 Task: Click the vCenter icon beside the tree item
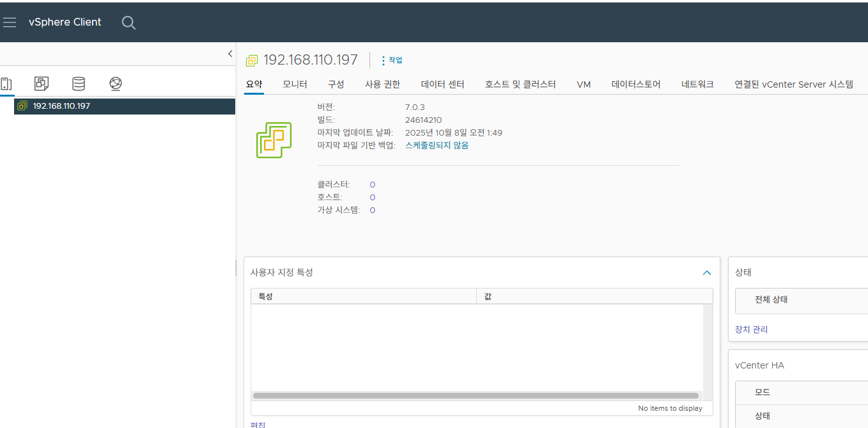pos(23,106)
